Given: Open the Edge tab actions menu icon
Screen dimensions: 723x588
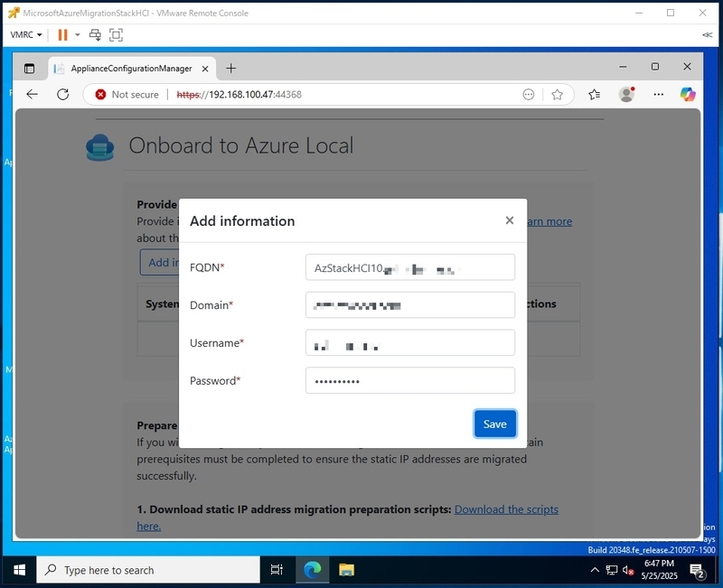Looking at the screenshot, I should [30, 69].
